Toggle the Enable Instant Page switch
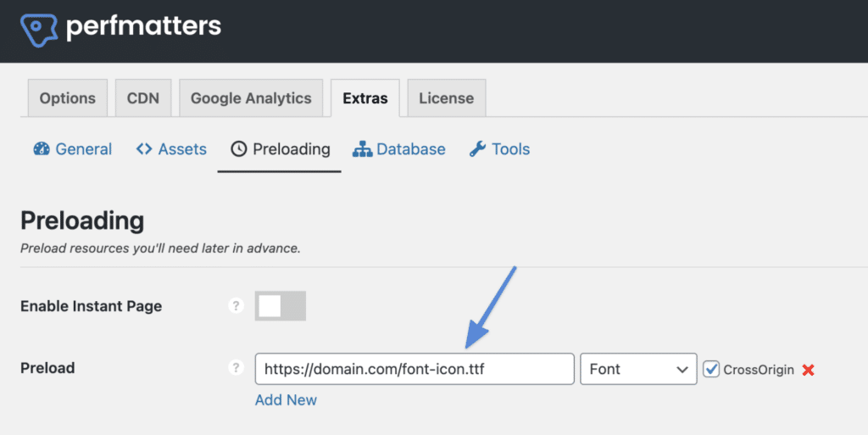Image resolution: width=868 pixels, height=435 pixels. (x=280, y=306)
